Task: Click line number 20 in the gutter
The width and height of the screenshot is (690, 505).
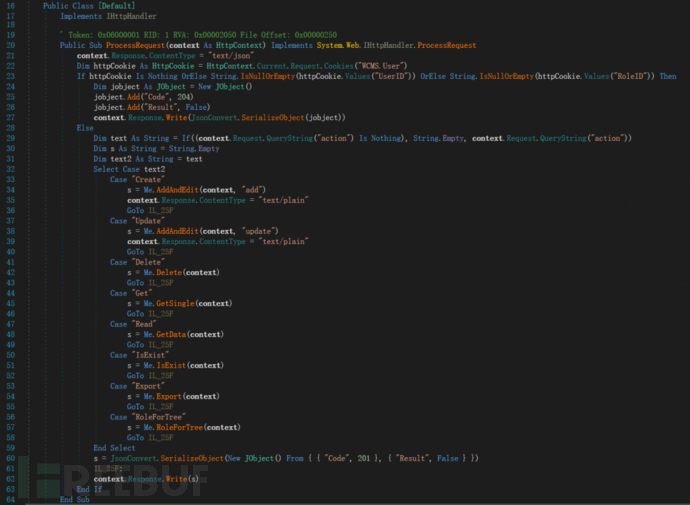Action: click(11, 45)
